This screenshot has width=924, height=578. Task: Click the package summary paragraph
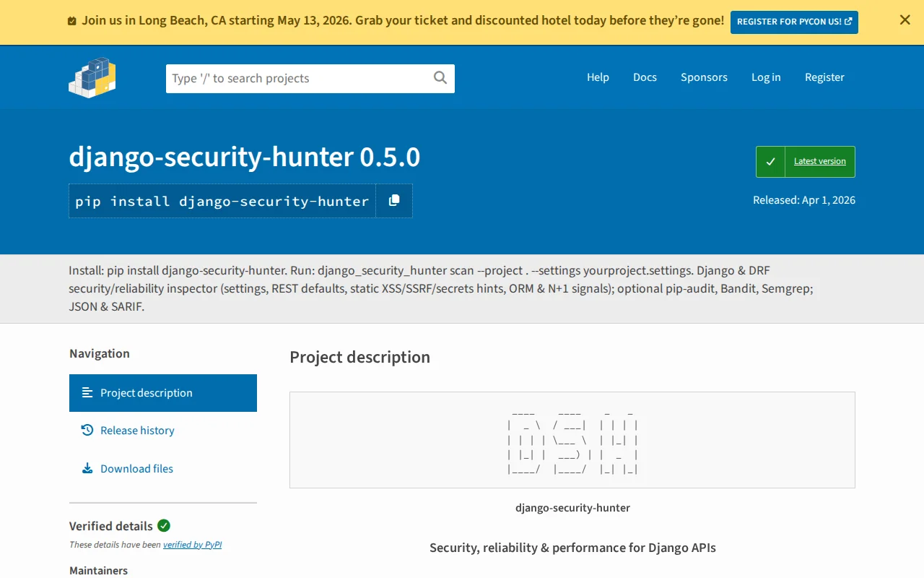point(440,288)
